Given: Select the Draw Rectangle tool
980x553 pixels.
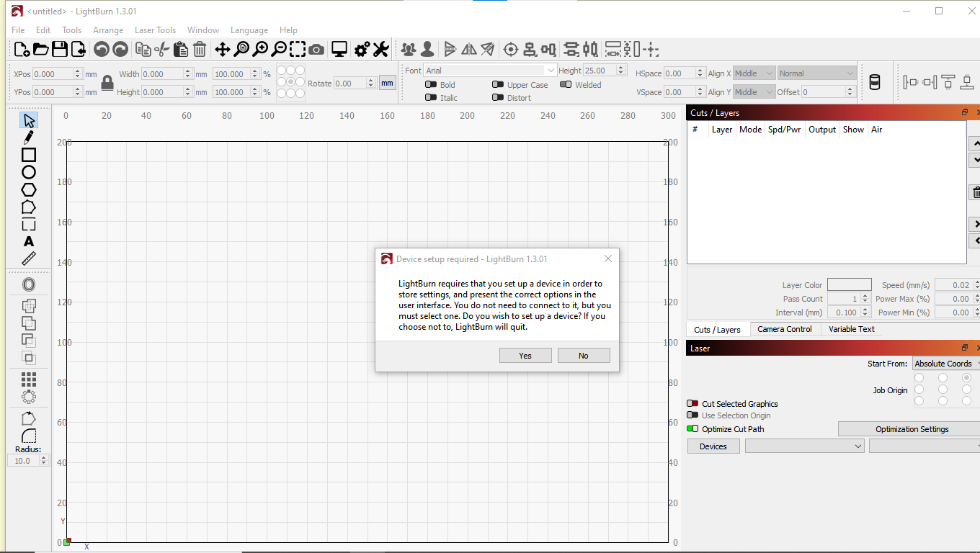Looking at the screenshot, I should click(29, 155).
